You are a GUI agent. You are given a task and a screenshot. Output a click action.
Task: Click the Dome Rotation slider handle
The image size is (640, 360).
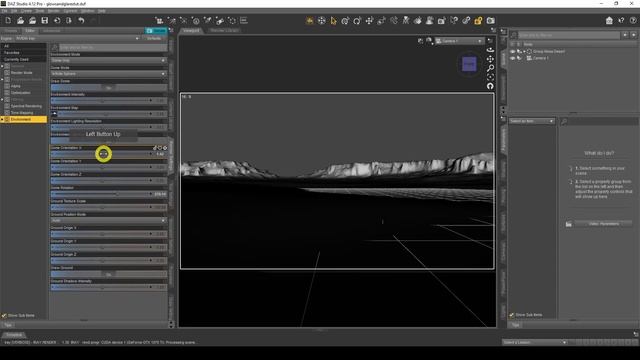pos(118,194)
